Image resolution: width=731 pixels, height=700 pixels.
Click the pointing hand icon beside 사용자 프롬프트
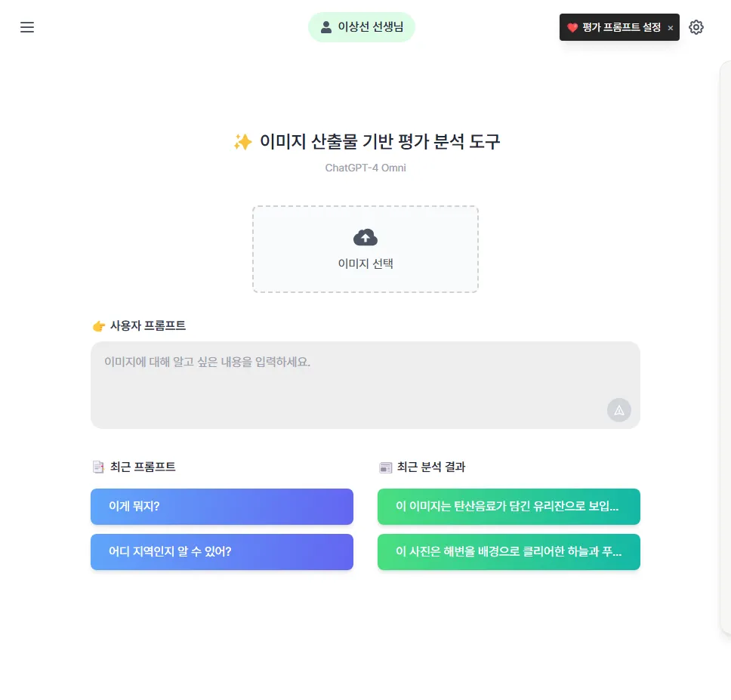[98, 325]
